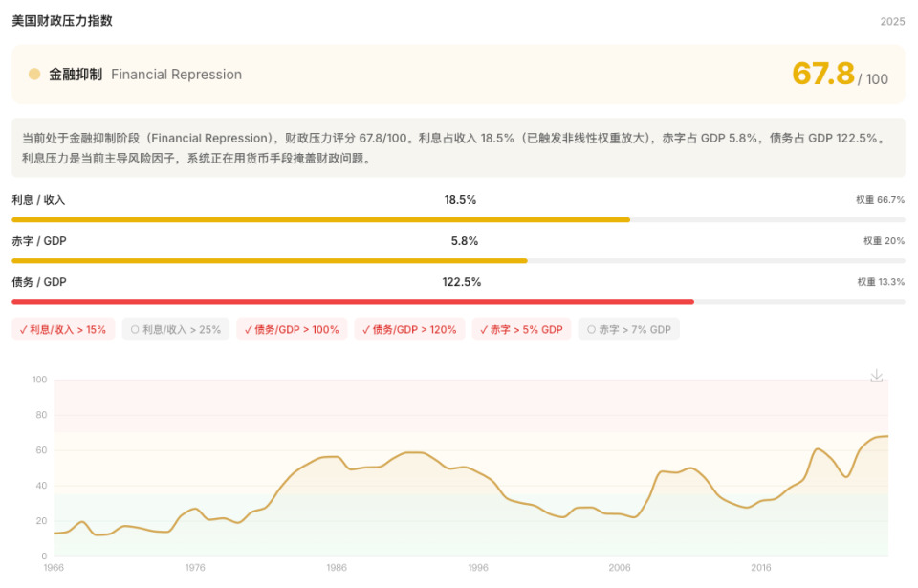Click the 债务/GDP > 120% checked tag
918x588 pixels.
coord(409,330)
